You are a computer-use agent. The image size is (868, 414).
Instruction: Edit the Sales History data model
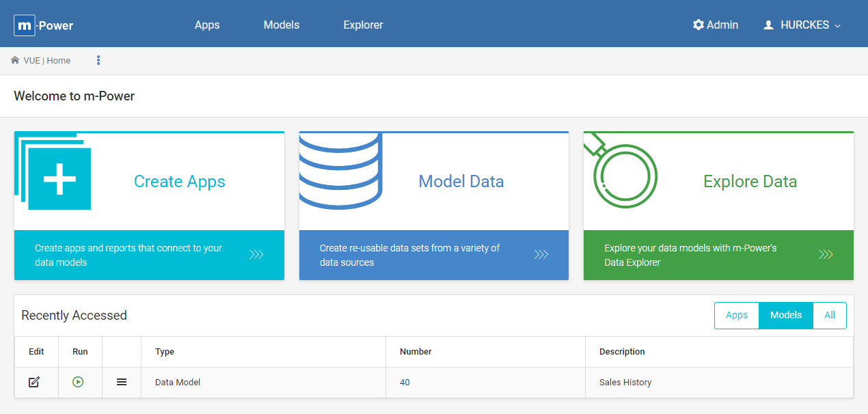pyautogui.click(x=34, y=382)
